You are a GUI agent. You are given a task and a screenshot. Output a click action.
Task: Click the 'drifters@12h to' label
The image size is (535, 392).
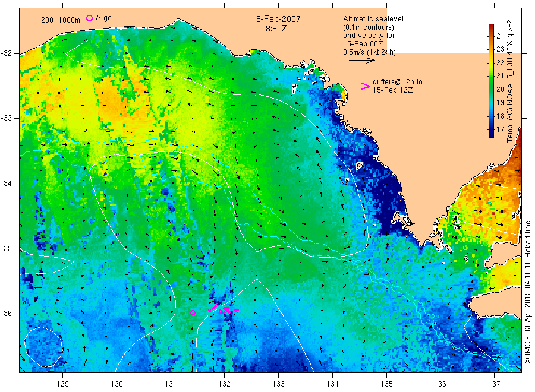click(398, 82)
